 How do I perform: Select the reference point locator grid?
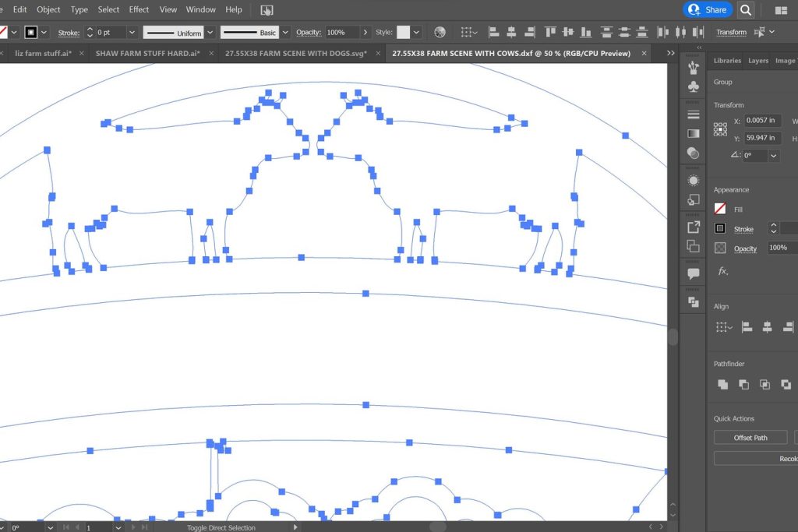(x=720, y=129)
